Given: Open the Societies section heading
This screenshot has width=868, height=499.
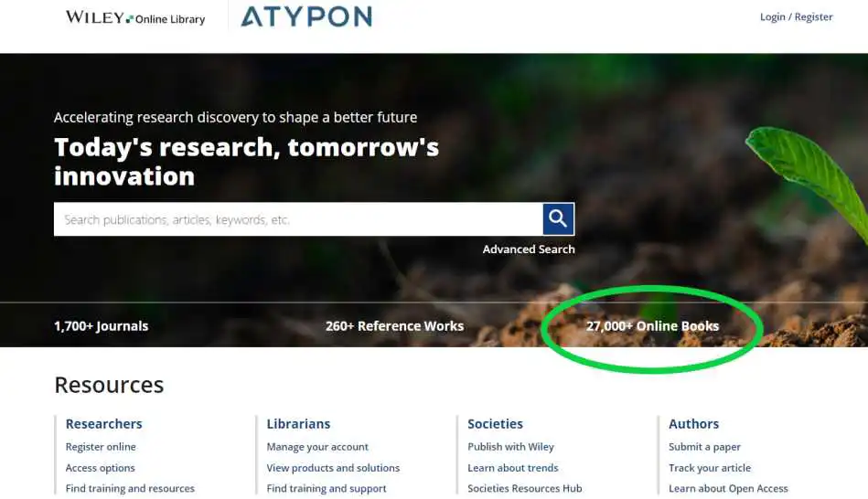Looking at the screenshot, I should point(495,424).
